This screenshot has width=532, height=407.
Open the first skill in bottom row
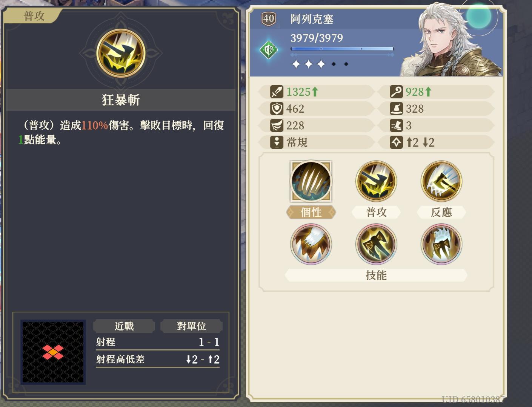311,244
